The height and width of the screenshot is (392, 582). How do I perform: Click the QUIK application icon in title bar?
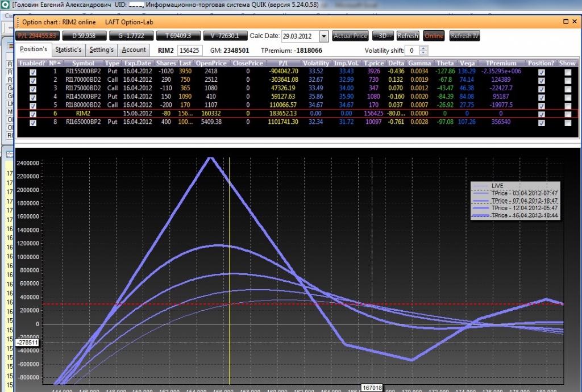point(5,5)
